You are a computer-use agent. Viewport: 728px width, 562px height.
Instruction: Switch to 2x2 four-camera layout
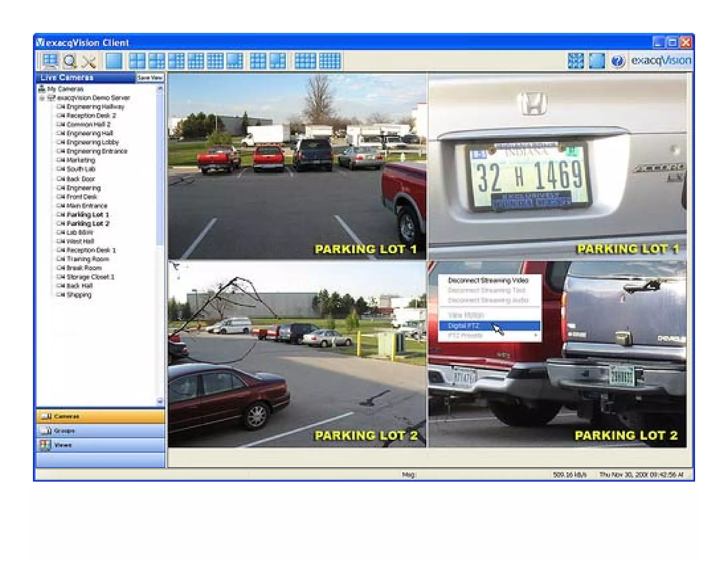pos(137,61)
